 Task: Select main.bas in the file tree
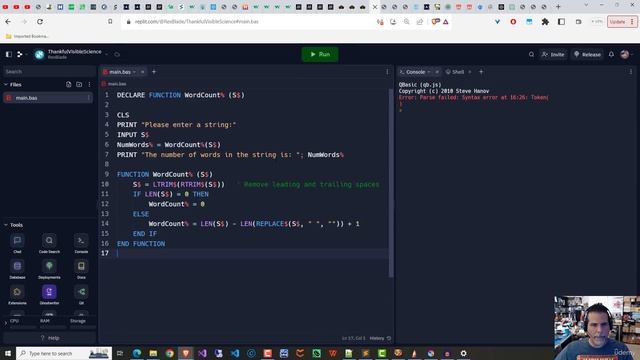tap(48, 98)
